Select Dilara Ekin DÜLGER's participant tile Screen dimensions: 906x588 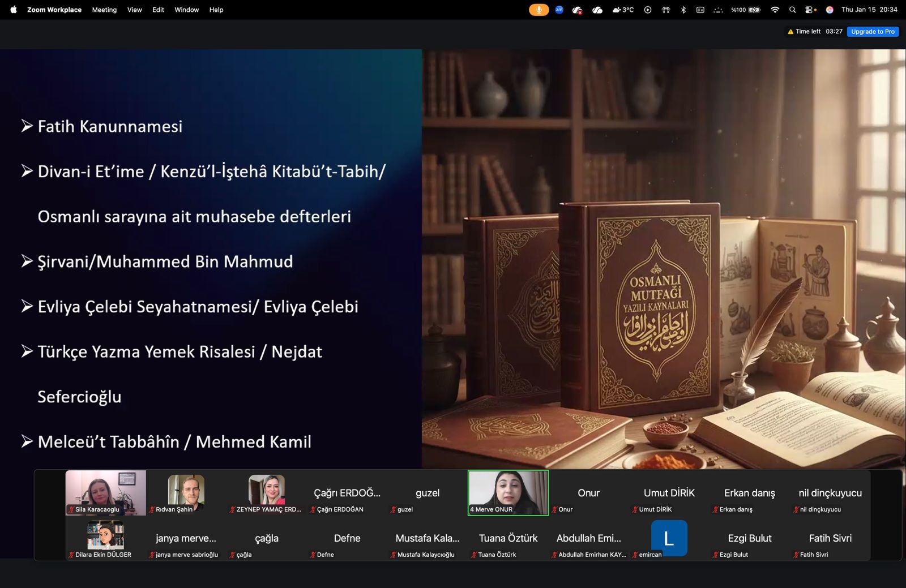[x=106, y=538]
